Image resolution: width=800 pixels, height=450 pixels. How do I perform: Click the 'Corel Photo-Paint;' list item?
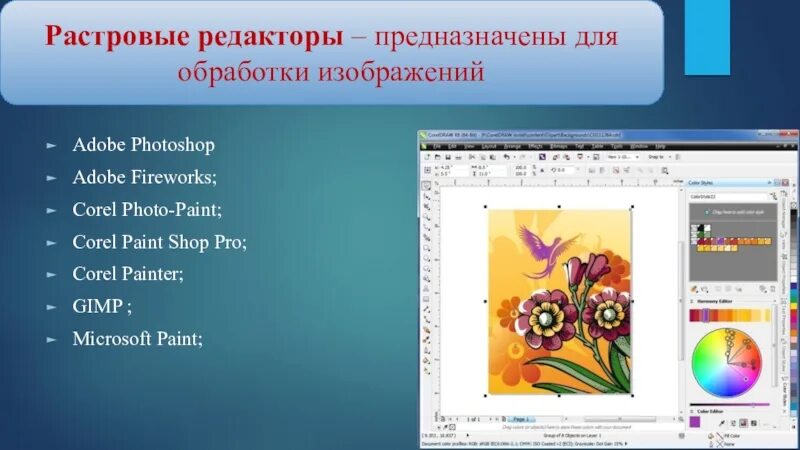click(x=147, y=210)
